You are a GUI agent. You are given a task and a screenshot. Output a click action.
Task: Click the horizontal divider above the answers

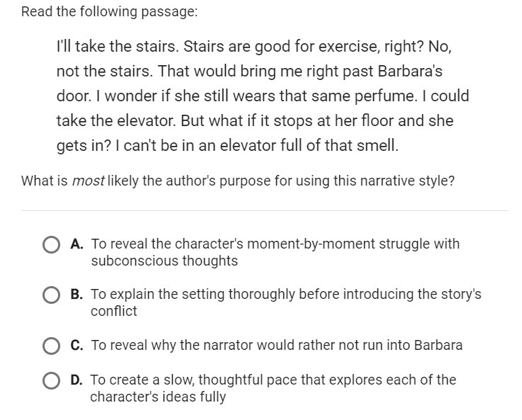(x=264, y=210)
